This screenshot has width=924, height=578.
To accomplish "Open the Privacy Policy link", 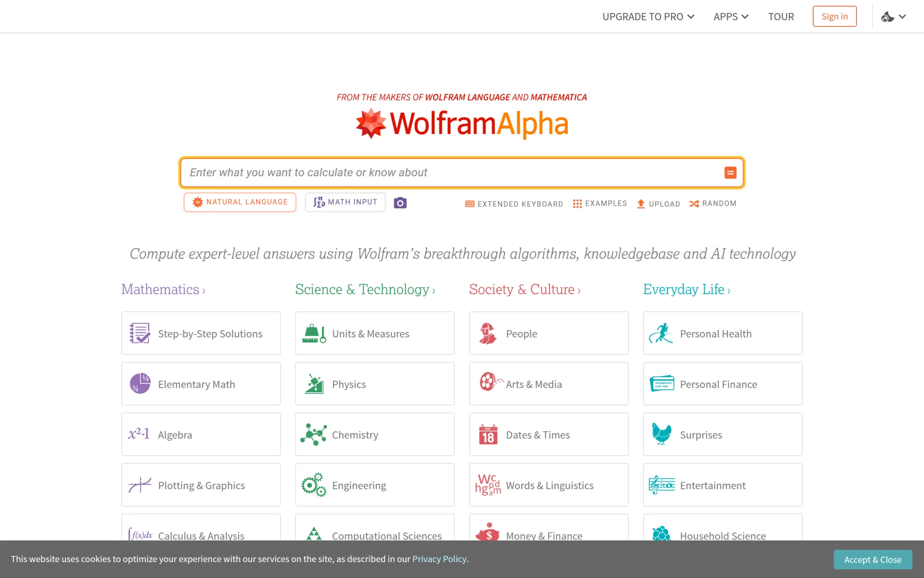I will [x=439, y=559].
